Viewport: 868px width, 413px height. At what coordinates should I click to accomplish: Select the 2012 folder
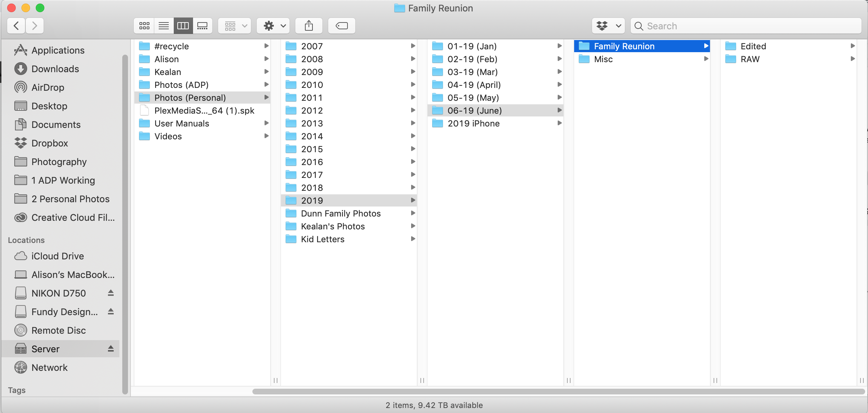(x=349, y=110)
